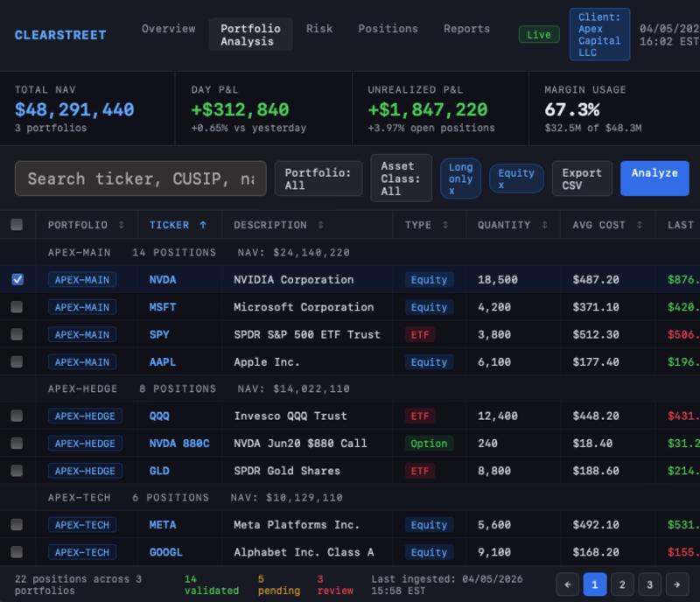The width and height of the screenshot is (700, 602).
Task: Click the Live status badge
Action: pos(539,34)
